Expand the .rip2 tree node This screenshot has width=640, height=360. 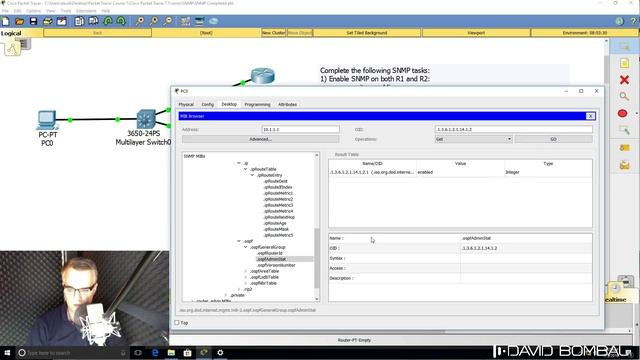(x=239, y=289)
